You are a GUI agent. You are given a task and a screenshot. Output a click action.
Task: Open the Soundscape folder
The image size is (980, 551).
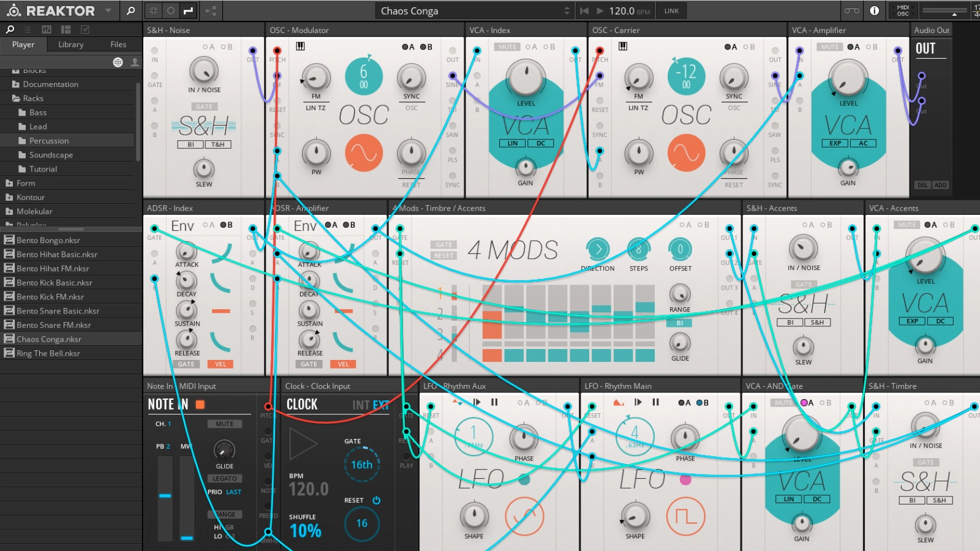tap(67, 155)
